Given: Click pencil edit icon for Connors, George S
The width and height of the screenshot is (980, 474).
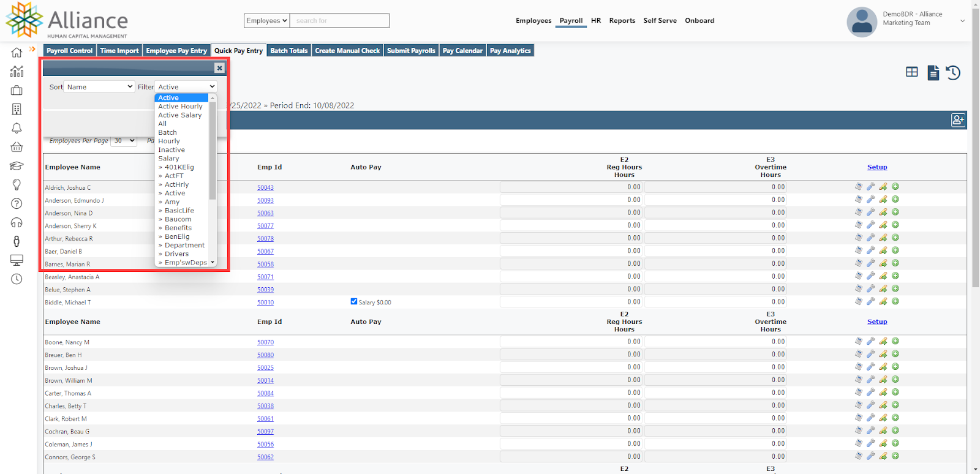Looking at the screenshot, I should click(x=883, y=456).
